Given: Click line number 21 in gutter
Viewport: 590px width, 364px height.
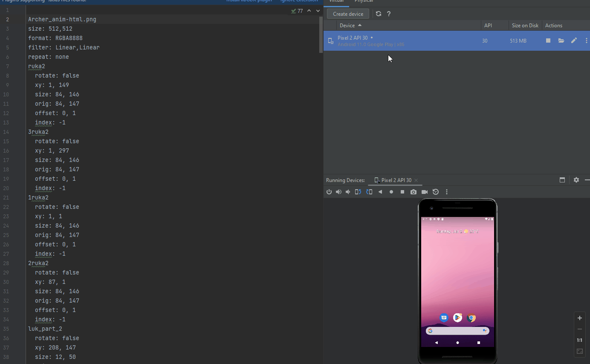Looking at the screenshot, I should point(6,198).
